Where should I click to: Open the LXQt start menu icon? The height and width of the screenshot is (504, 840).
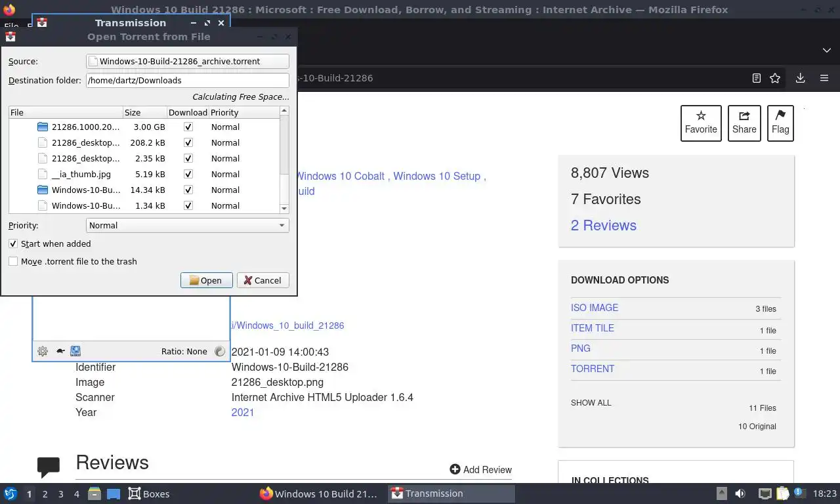[10, 493]
